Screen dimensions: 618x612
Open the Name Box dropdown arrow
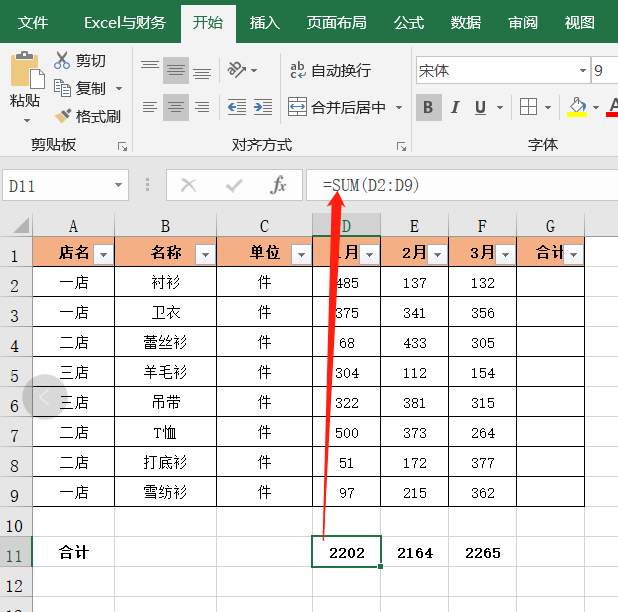[x=118, y=185]
